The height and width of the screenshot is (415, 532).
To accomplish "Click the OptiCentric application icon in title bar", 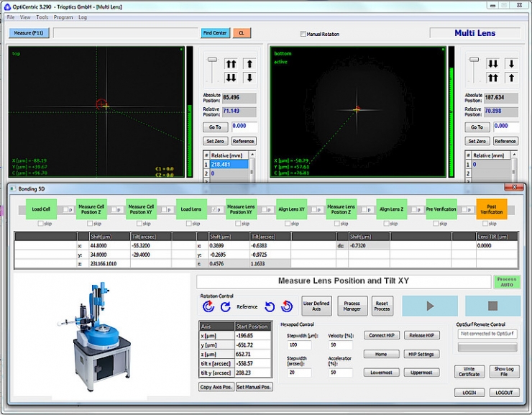I will click(x=7, y=6).
